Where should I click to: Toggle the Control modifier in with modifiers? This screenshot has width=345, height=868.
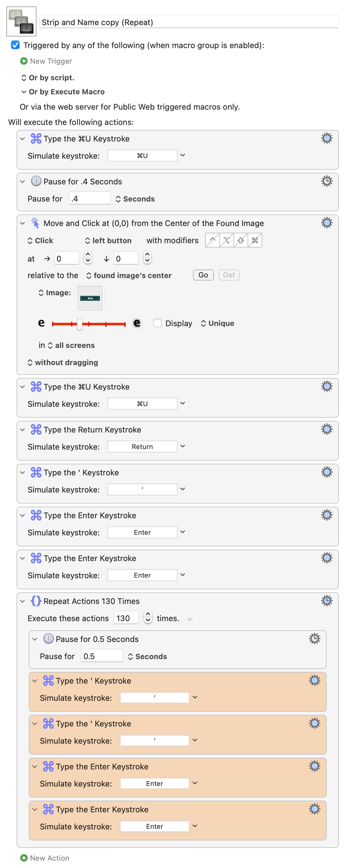212,240
